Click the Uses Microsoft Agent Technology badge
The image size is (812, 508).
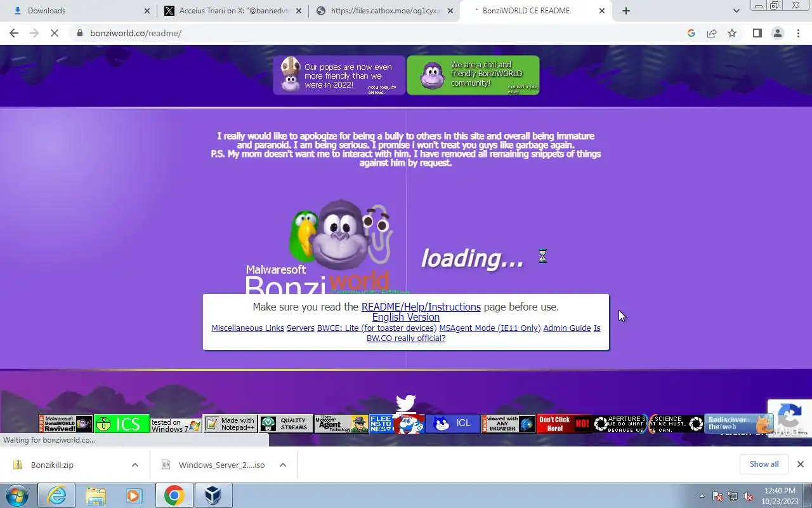pyautogui.click(x=341, y=424)
